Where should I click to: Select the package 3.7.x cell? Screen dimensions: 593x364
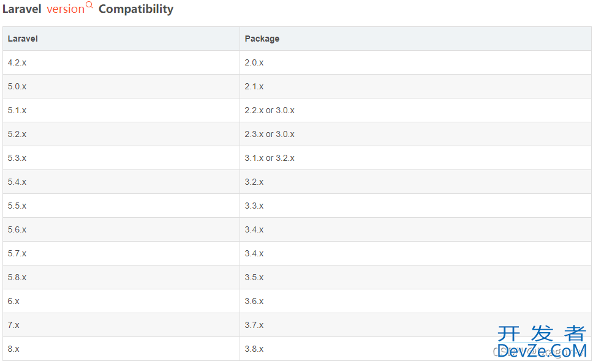point(254,325)
